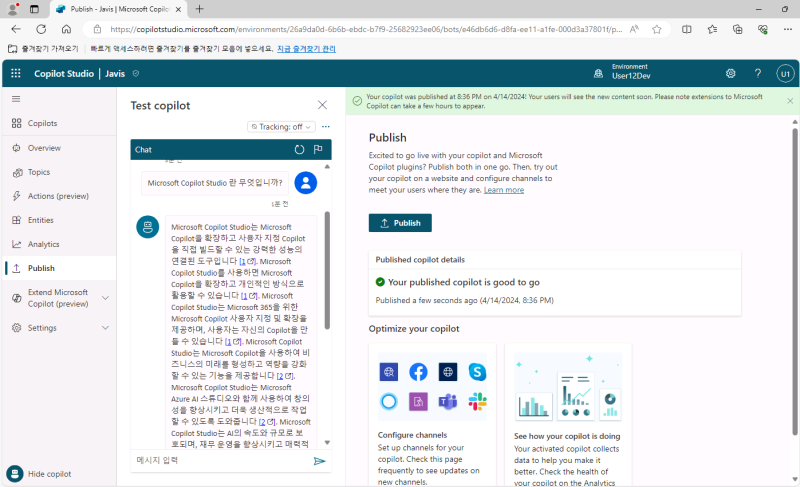Click the favorites management link in bar
The width and height of the screenshot is (800, 487).
coord(306,49)
